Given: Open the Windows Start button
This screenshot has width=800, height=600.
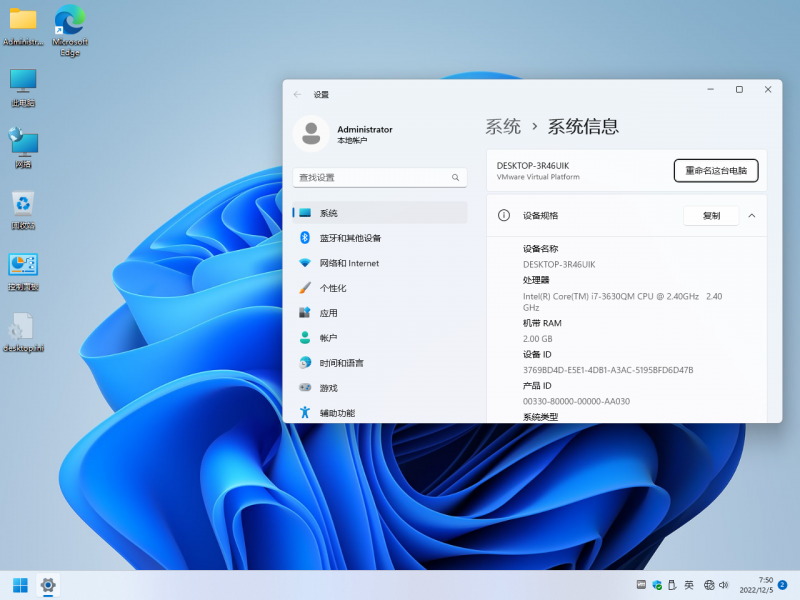Looking at the screenshot, I should (20, 585).
